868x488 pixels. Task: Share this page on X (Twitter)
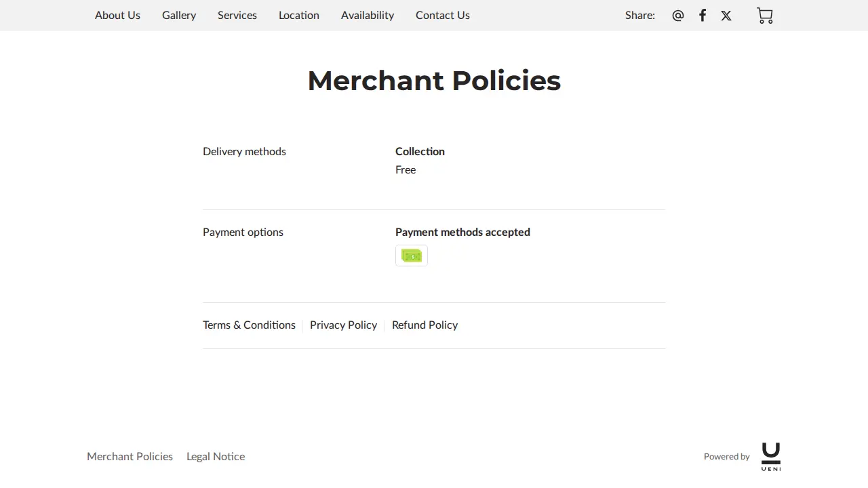pos(726,16)
